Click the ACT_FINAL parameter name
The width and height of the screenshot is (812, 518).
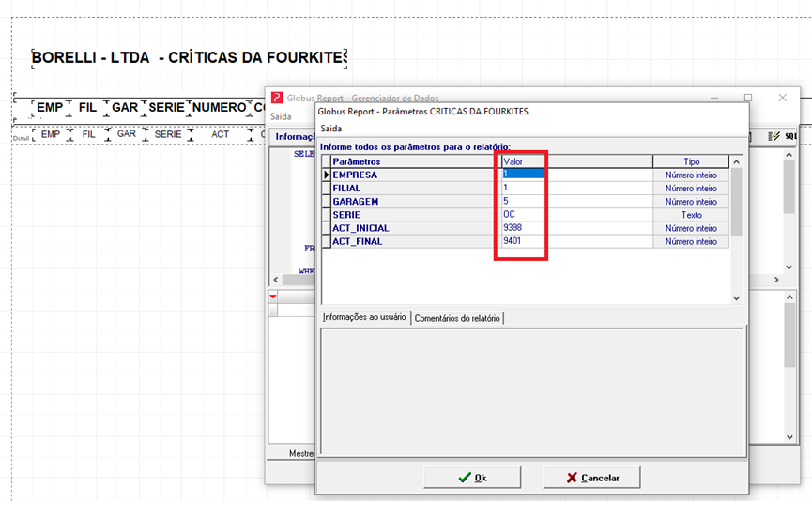358,242
